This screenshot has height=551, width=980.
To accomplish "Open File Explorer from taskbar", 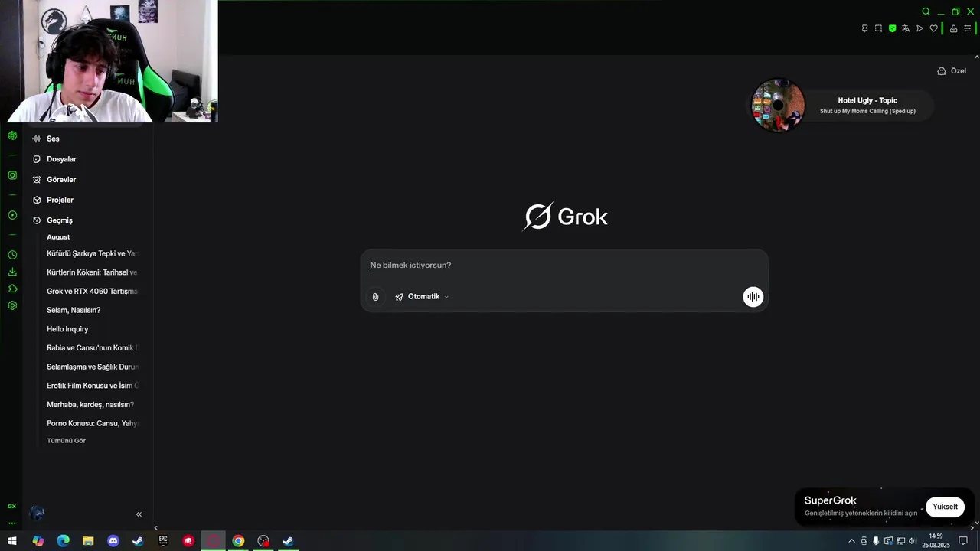I will click(x=88, y=541).
